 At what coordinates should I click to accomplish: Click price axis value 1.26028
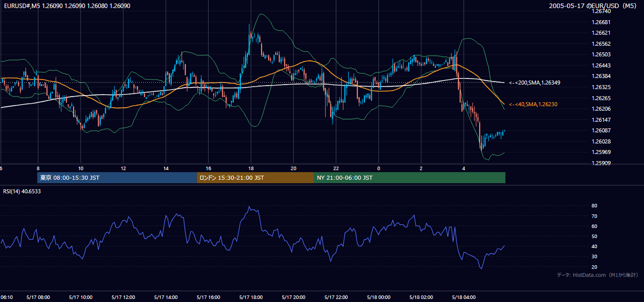click(602, 141)
